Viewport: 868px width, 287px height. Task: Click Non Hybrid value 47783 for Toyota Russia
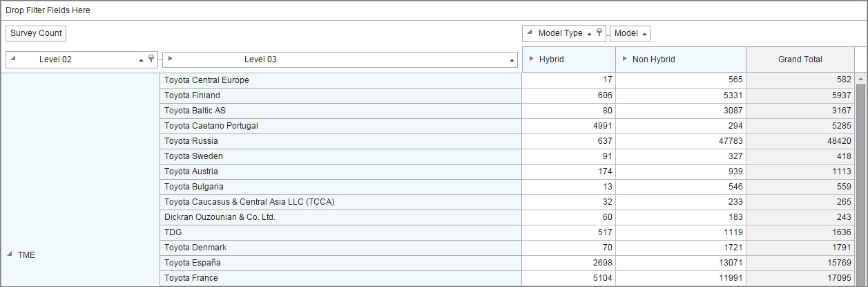coord(681,141)
